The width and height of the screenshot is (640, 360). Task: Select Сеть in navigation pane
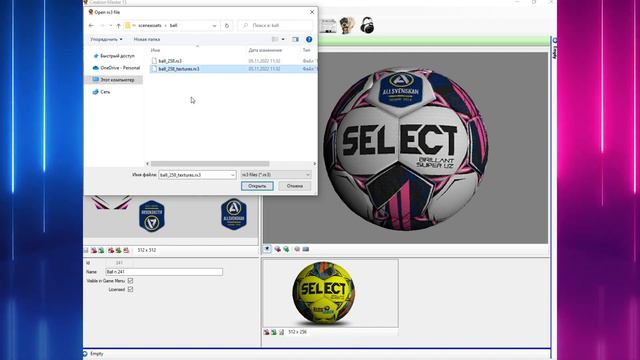pos(102,92)
